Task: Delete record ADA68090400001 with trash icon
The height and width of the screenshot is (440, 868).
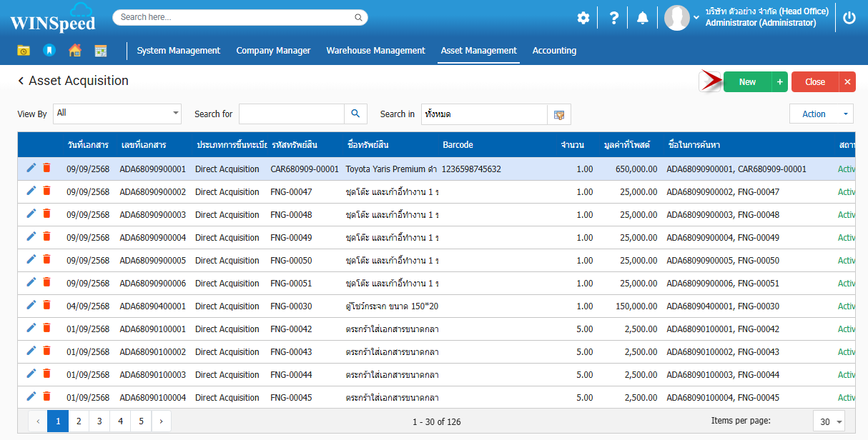Action: coord(46,305)
